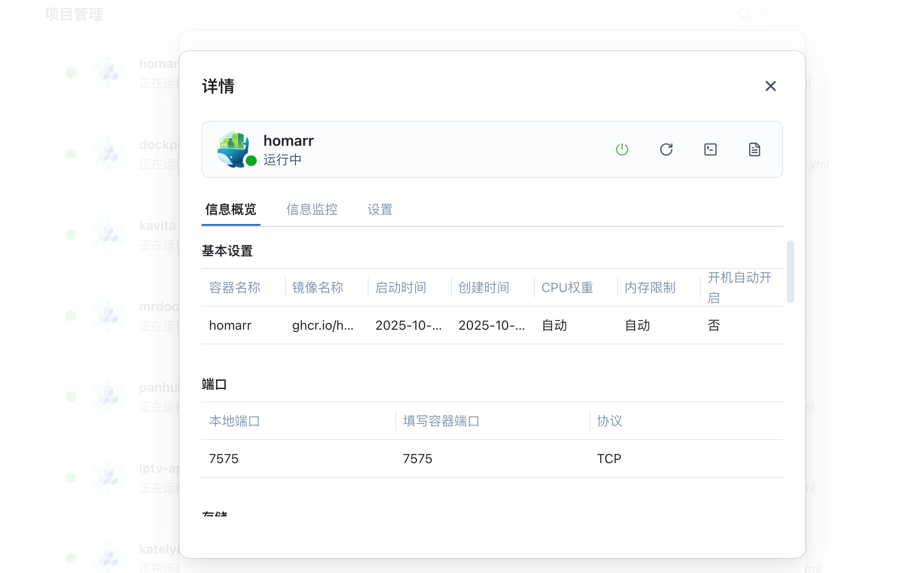Click the 创建时间 date value cell
Image resolution: width=924 pixels, height=573 pixels.
(491, 326)
